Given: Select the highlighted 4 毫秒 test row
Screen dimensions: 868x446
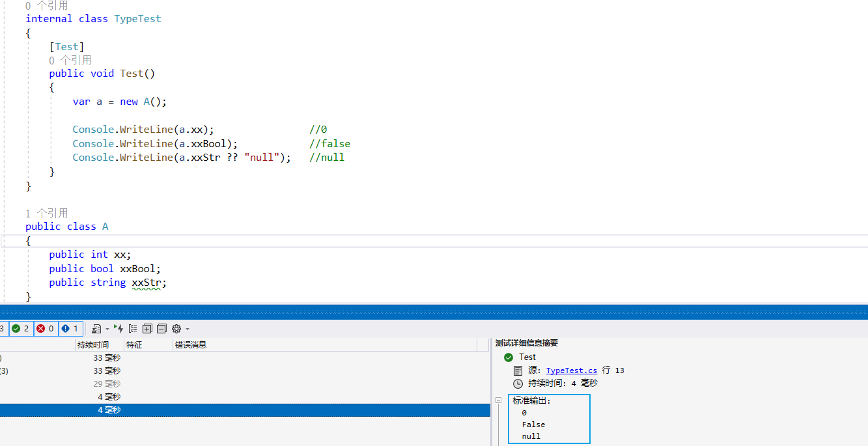Looking at the screenshot, I should [245, 410].
